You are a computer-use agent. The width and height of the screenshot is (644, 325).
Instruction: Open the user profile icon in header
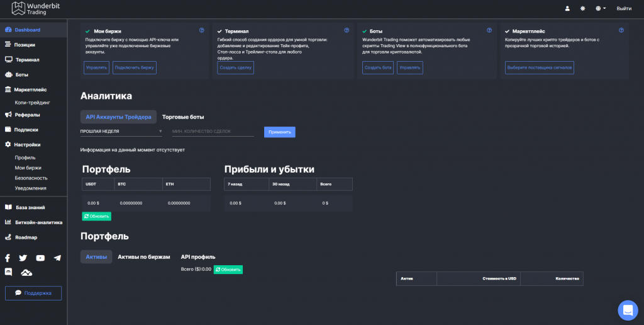click(x=567, y=8)
